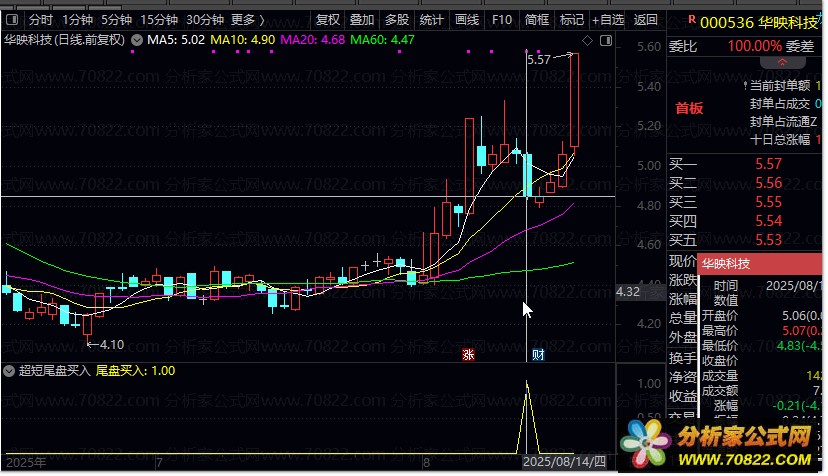Click the 叠加 overlay button

click(362, 20)
